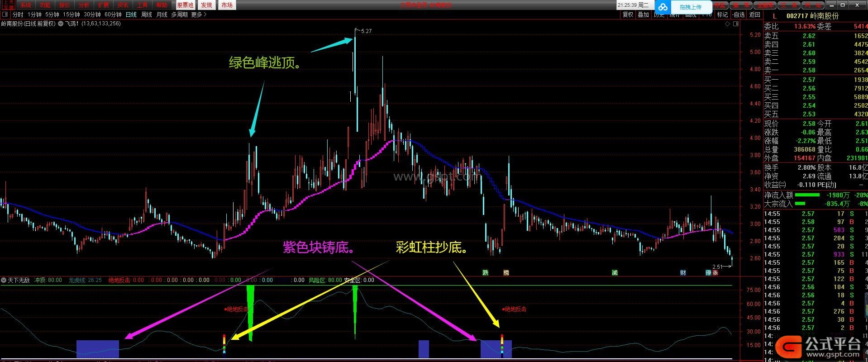Screen dimensions: 868x362
Task: Expand the 更多 periods list
Action: coord(199,14)
